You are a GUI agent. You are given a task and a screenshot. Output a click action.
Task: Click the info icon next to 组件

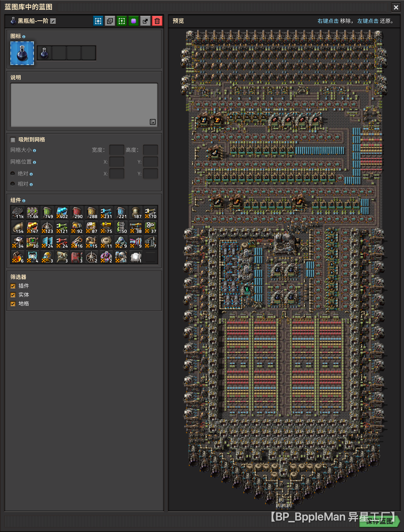click(x=24, y=201)
